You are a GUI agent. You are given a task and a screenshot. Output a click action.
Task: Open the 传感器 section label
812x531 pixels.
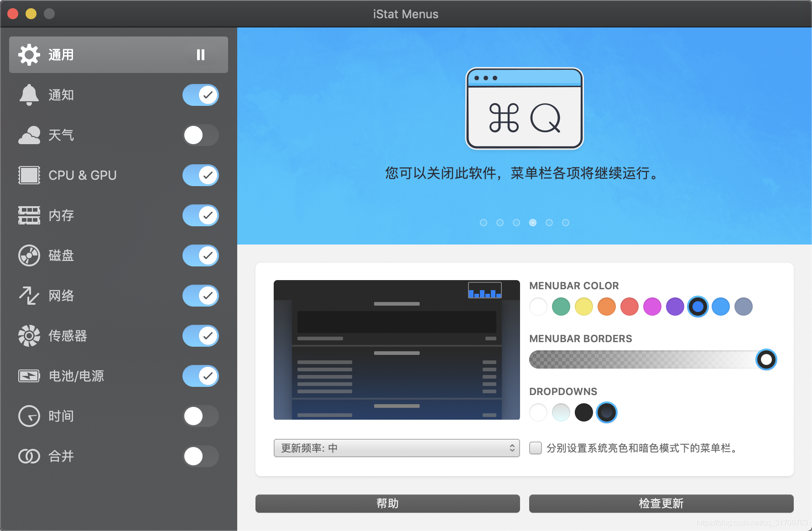68,336
